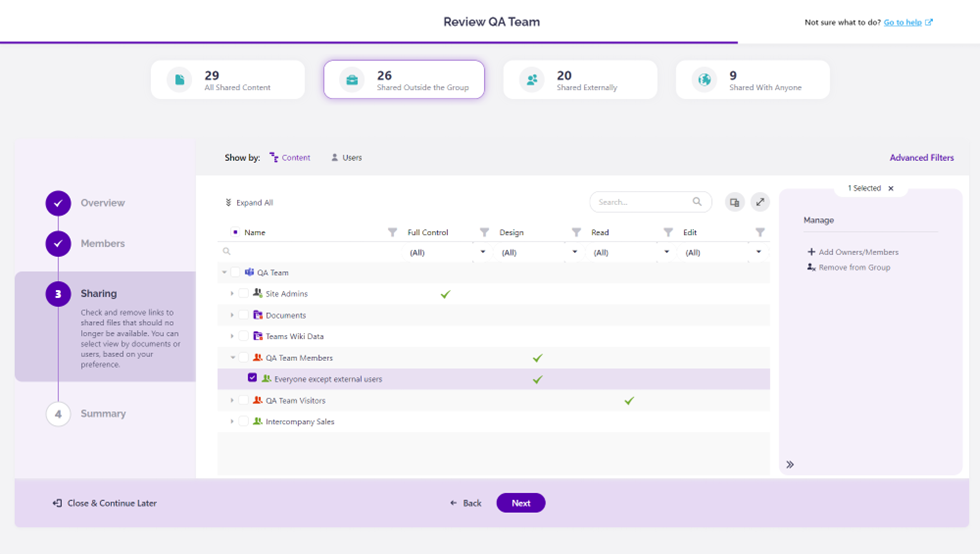Expand the Site Admins row
The height and width of the screenshot is (554, 980).
pyautogui.click(x=232, y=293)
